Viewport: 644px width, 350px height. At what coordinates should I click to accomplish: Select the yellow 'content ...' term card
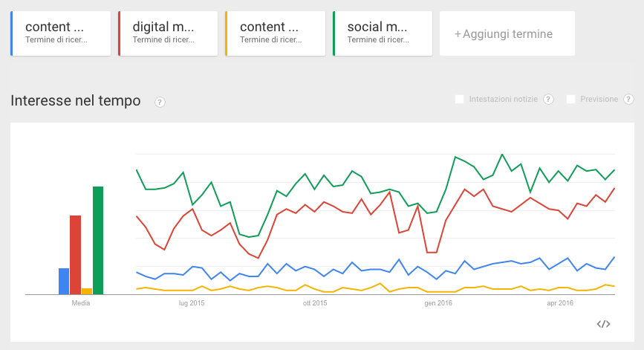click(275, 33)
